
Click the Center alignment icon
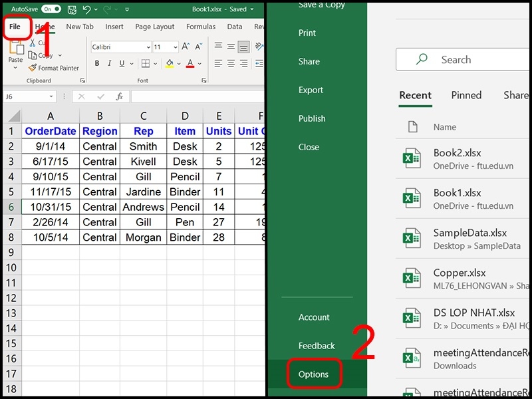pos(231,63)
